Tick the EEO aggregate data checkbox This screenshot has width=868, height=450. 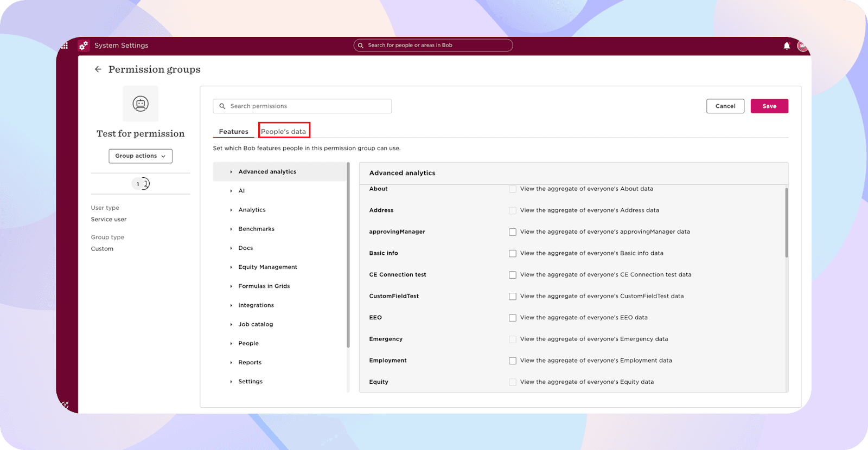[x=513, y=318]
